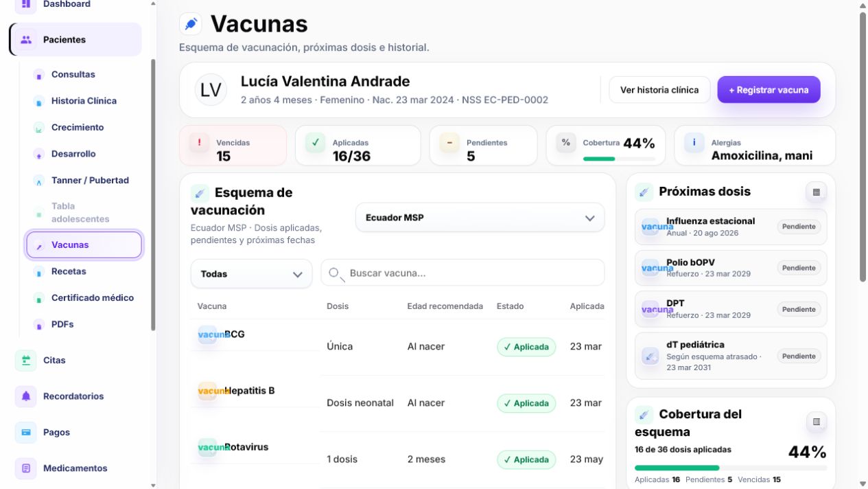Click Dosis neonatal cell
This screenshot has width=868, height=489.
360,403
